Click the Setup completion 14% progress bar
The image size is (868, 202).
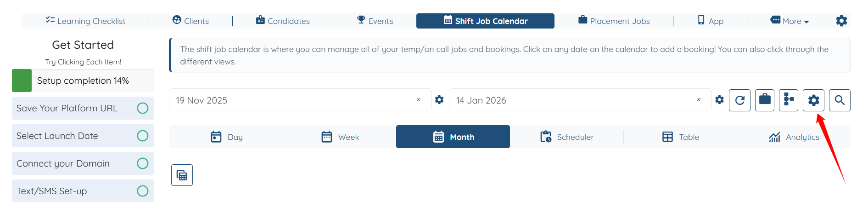click(83, 81)
